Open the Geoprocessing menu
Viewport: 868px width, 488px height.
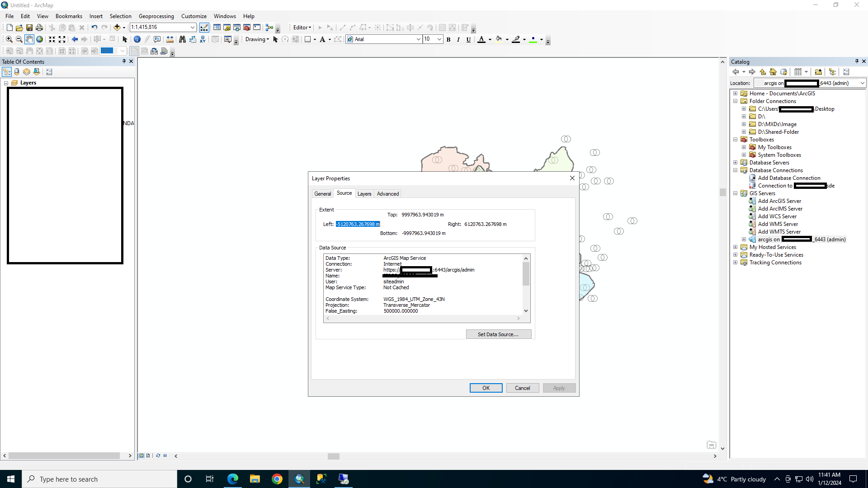click(x=156, y=16)
